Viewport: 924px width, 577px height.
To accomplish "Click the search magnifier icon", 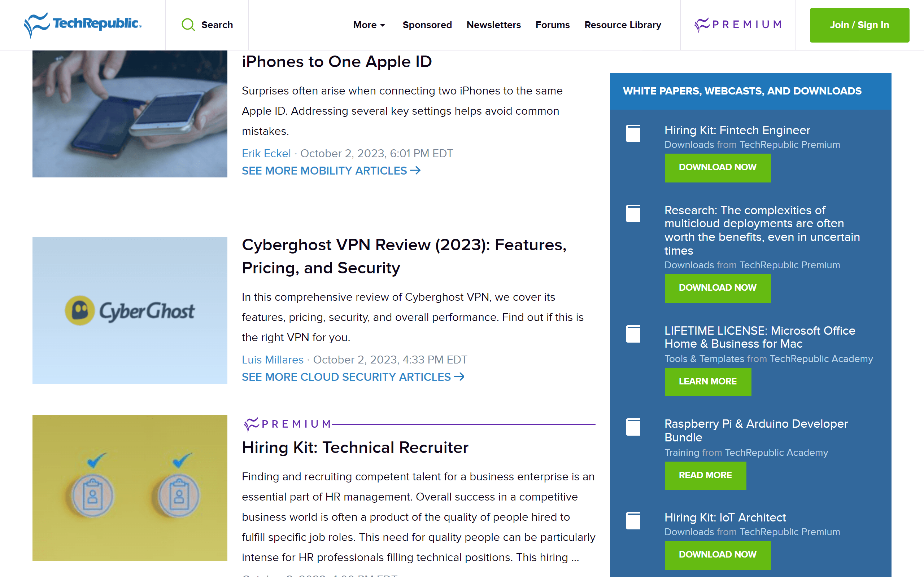I will point(188,25).
